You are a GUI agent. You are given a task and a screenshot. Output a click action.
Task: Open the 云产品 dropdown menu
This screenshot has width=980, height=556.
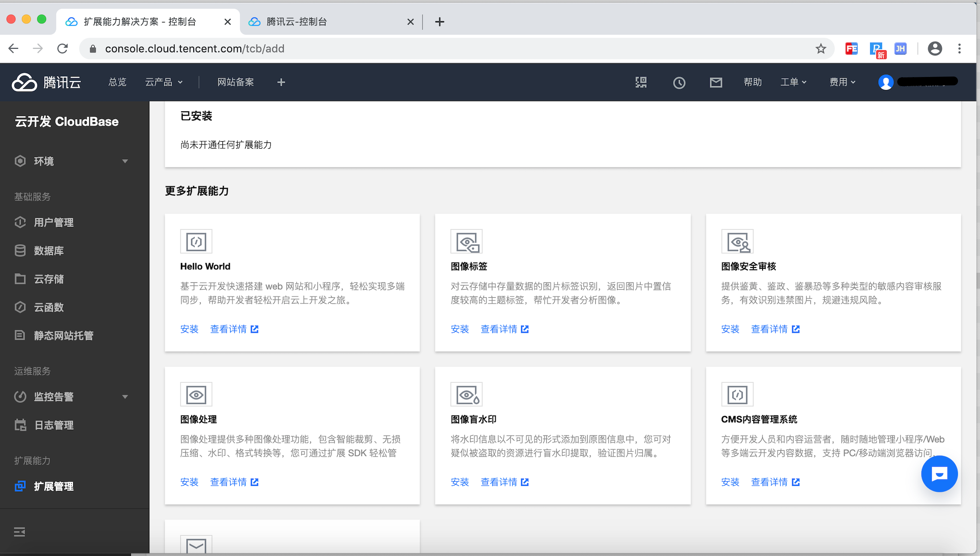163,82
